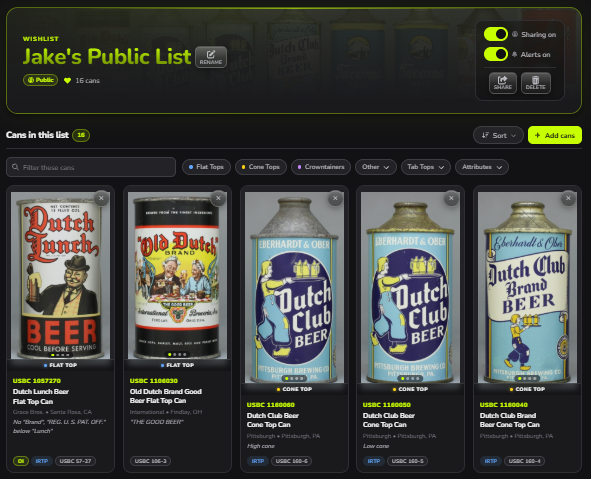The width and height of the screenshot is (591, 479).
Task: Filter by Flat Tops chip
Action: tap(206, 167)
